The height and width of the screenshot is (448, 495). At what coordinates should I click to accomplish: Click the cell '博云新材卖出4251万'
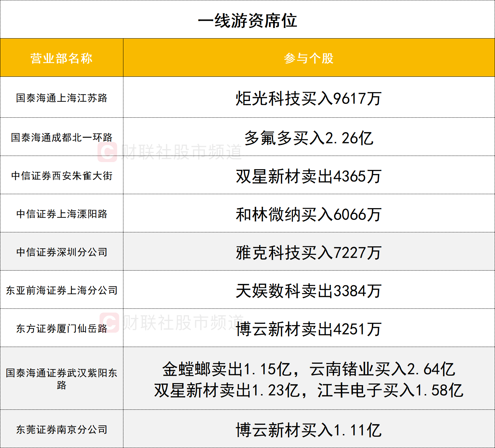[x=309, y=328]
